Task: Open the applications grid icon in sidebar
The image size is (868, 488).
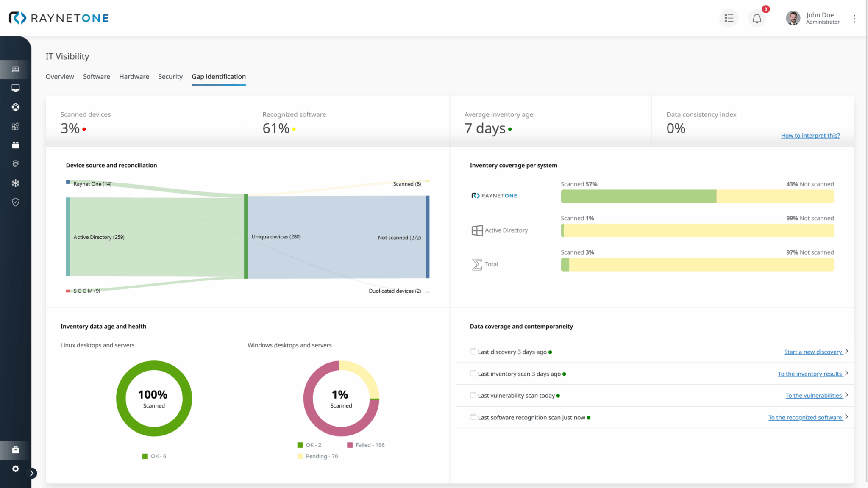Action: click(x=15, y=126)
